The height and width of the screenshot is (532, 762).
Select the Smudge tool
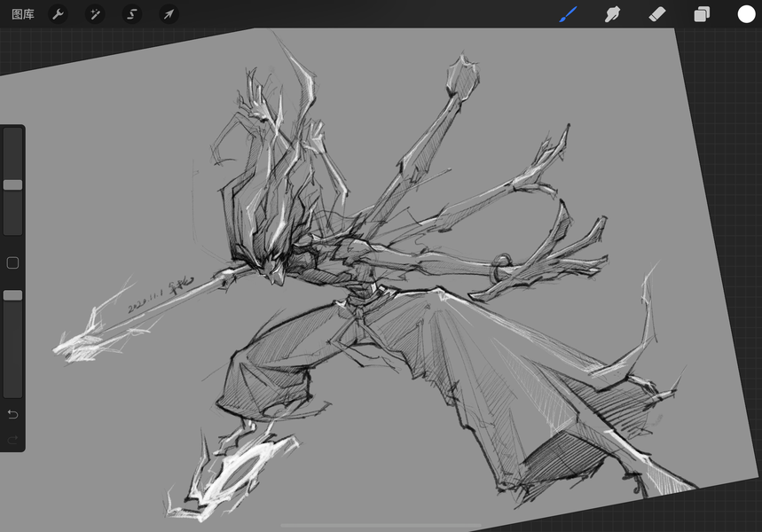tap(612, 14)
